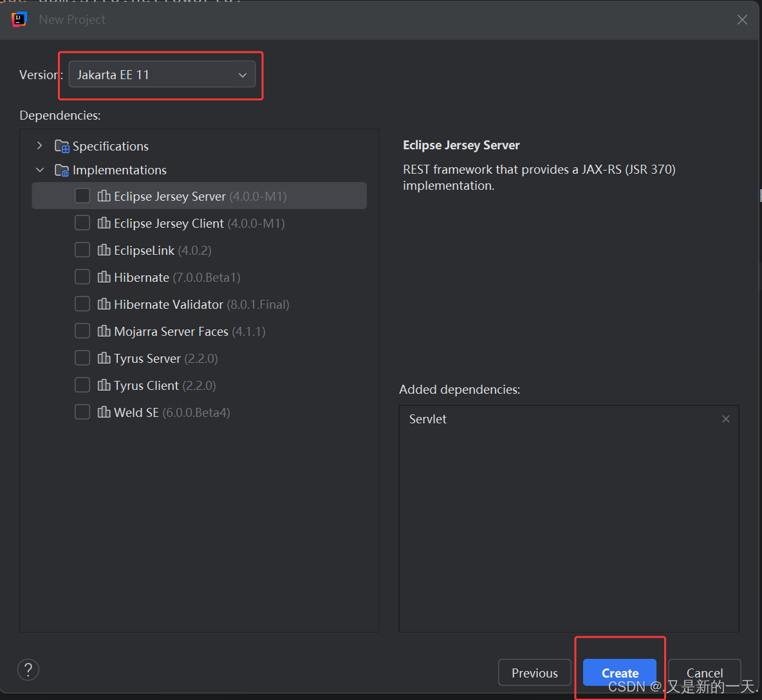Click the IntelliJ IDEA logo in title bar
762x700 pixels.
tap(19, 19)
